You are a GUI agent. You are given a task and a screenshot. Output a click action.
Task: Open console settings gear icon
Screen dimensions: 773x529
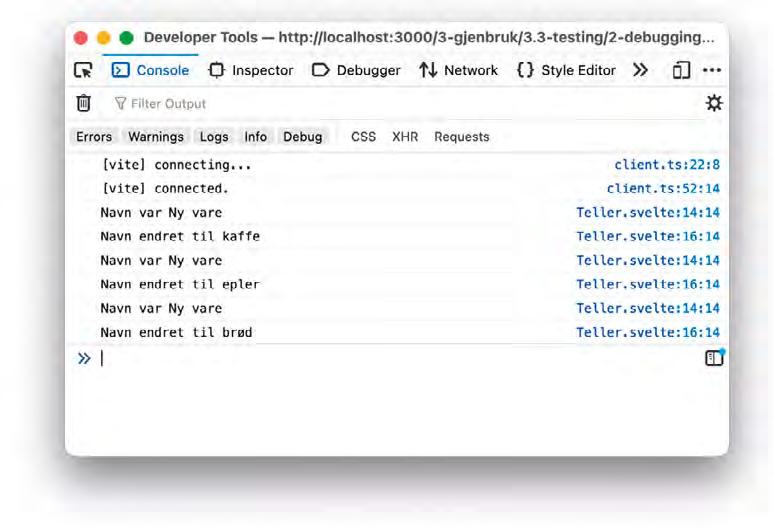(x=714, y=103)
